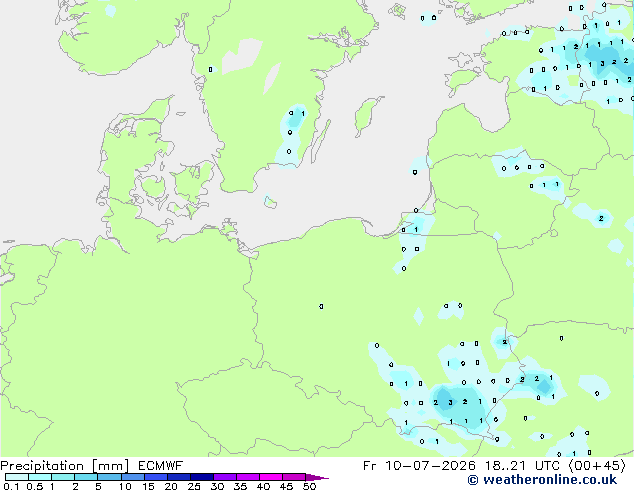
Task: Click the "18..21 UTC" time text
Action: 522,466
